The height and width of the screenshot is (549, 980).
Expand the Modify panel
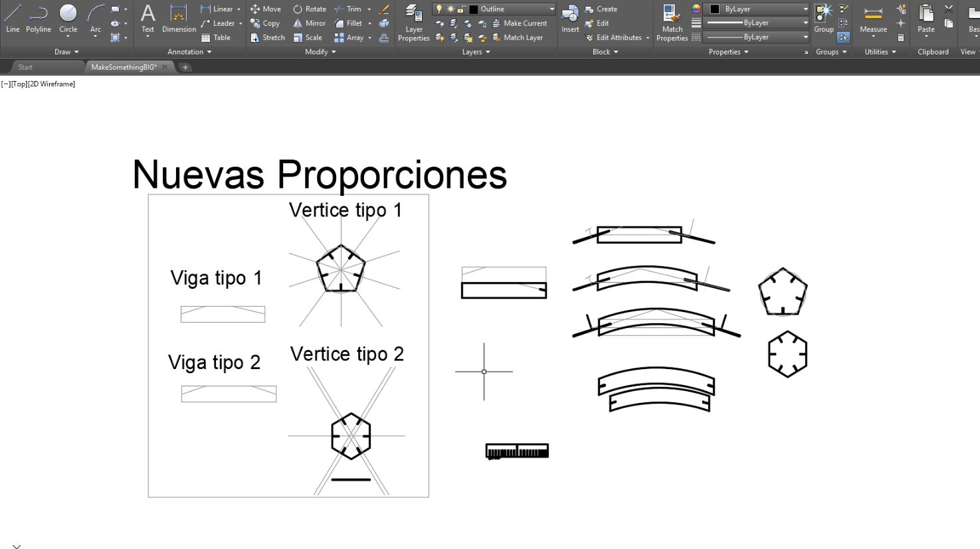(x=320, y=52)
